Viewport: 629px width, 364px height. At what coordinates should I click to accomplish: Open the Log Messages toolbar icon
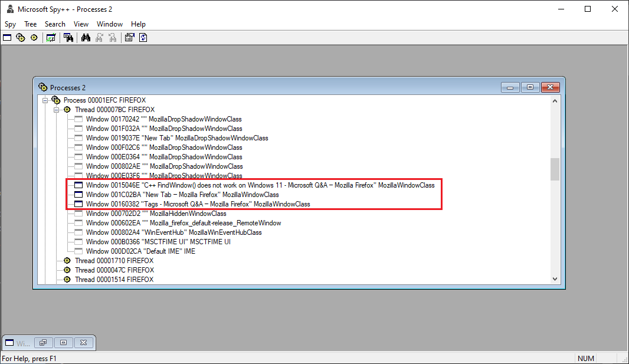point(51,37)
